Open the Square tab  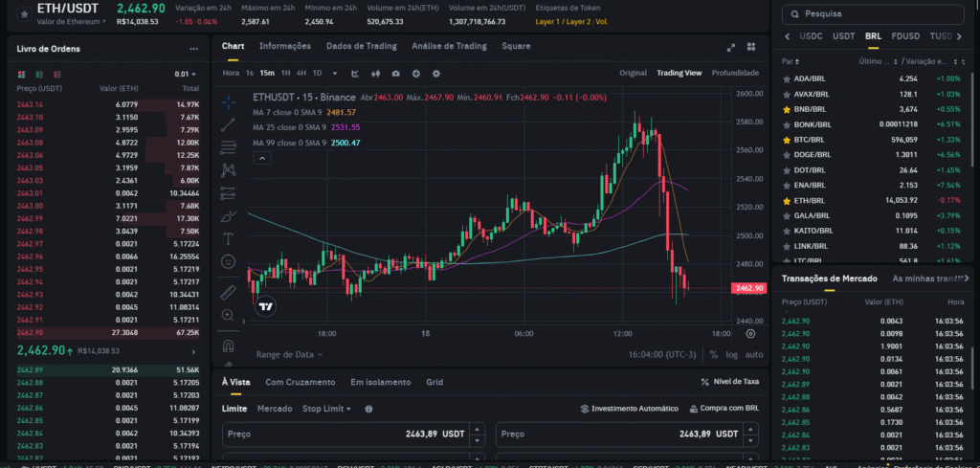point(516,46)
